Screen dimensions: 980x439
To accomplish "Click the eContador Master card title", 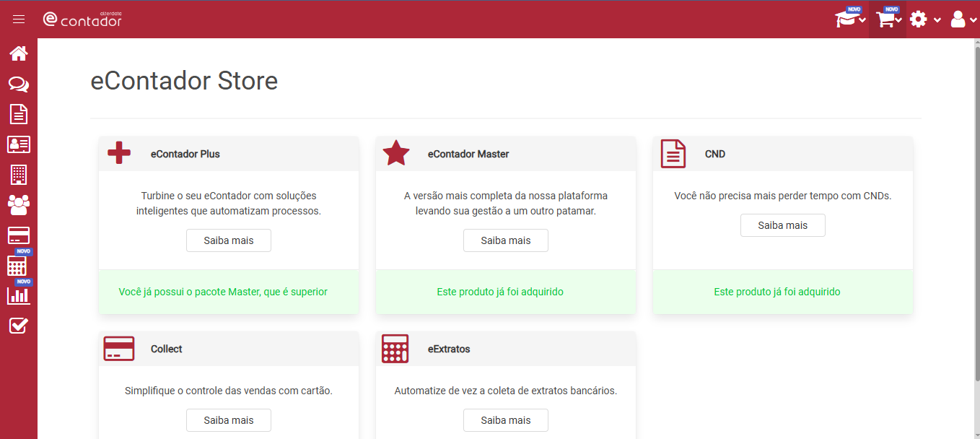I will (x=468, y=154).
